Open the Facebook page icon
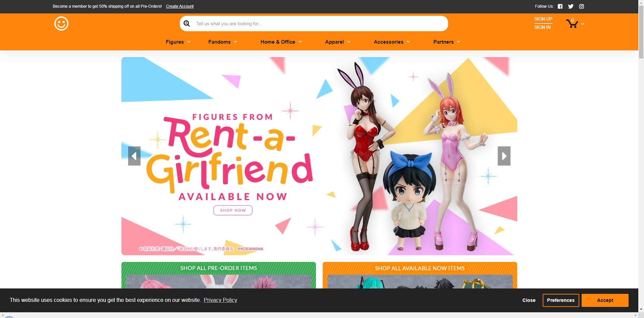644x318 pixels. 560,6
